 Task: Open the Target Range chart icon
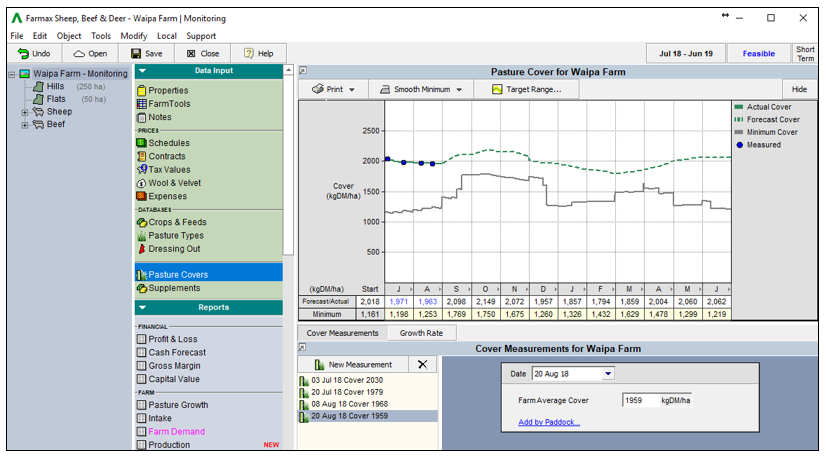pos(497,89)
